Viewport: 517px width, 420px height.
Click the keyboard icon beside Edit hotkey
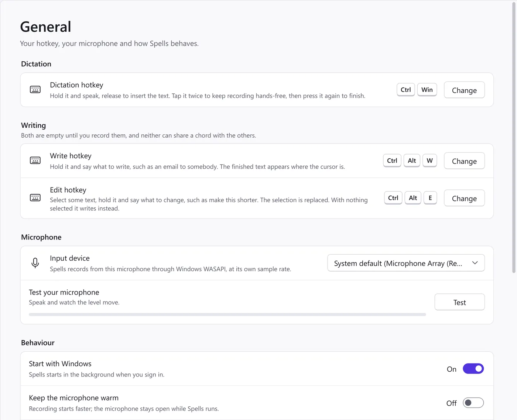pyautogui.click(x=35, y=198)
